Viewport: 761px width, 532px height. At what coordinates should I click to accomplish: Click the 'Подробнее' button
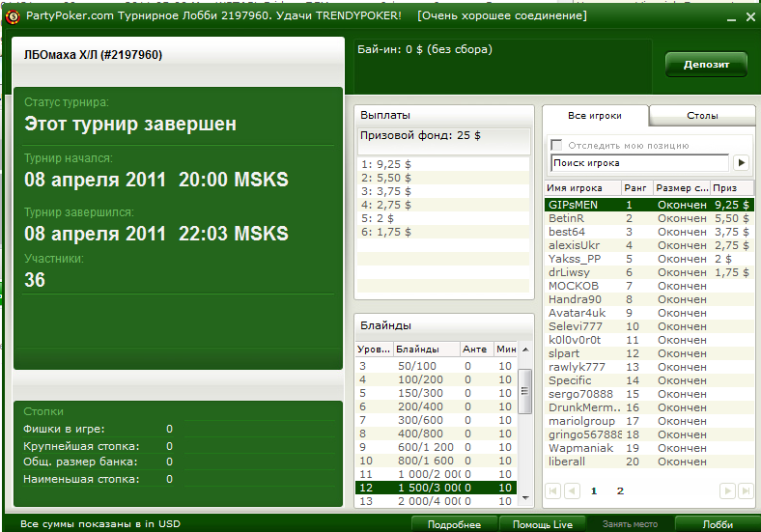point(454,524)
